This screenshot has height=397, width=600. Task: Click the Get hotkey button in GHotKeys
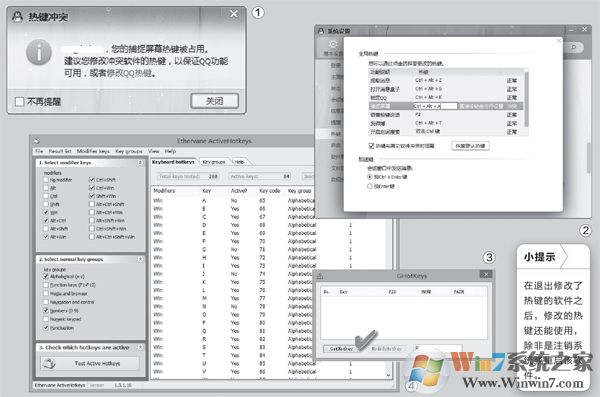341,349
